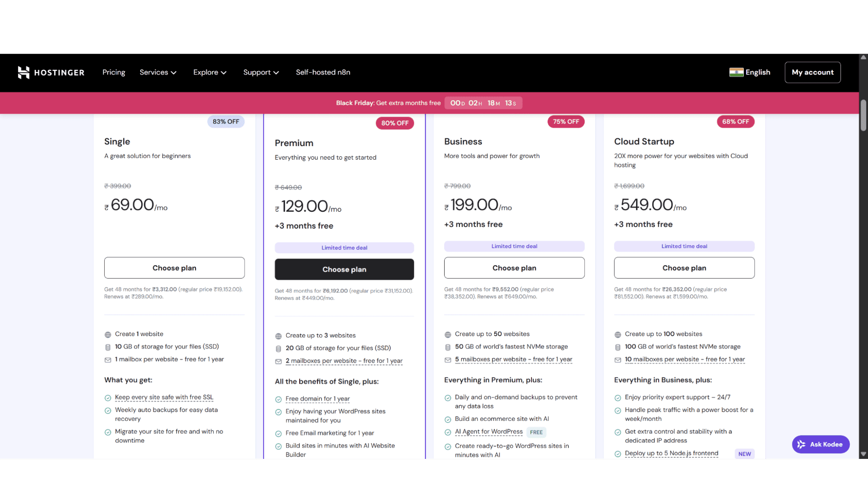Screen dimensions: 868x488
Task: Click the 68% OFF badge on Cloud Startup
Action: coord(736,121)
